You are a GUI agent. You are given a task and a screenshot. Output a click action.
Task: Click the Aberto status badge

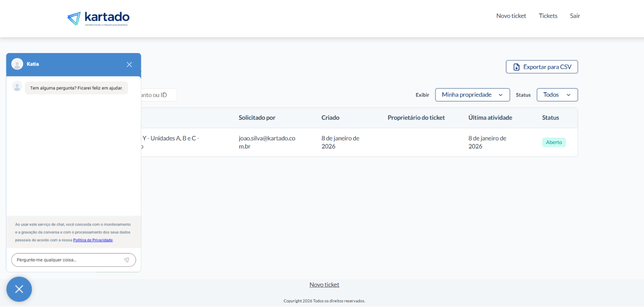pyautogui.click(x=553, y=142)
